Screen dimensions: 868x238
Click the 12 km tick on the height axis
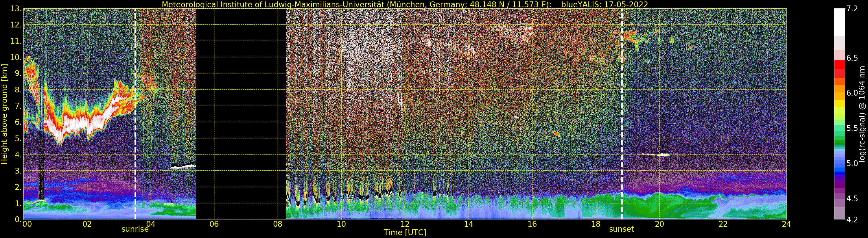(x=16, y=25)
